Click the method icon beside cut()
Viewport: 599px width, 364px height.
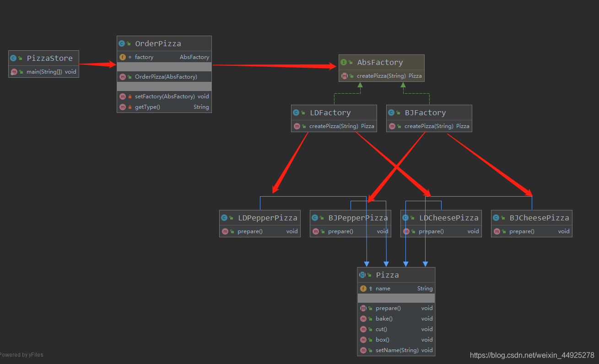point(363,329)
